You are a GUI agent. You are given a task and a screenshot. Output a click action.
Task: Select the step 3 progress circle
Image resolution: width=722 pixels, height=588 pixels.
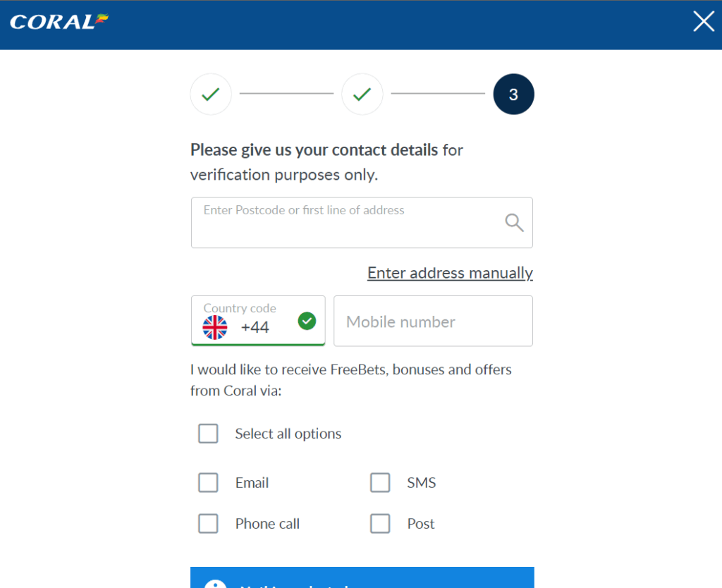pyautogui.click(x=513, y=94)
